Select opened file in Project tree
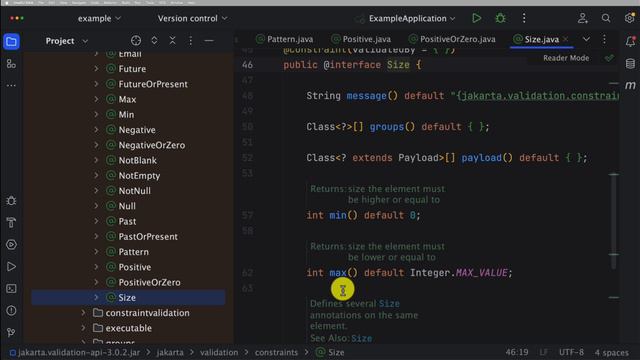 tap(136, 40)
